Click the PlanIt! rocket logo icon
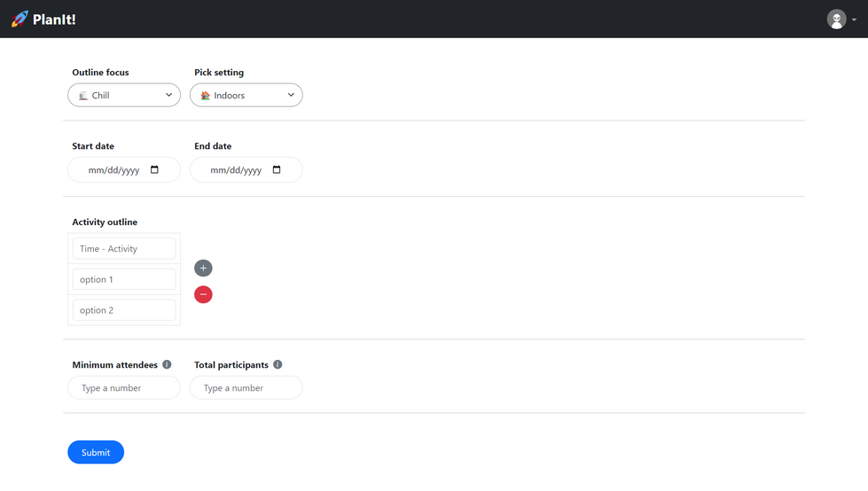This screenshot has width=868, height=491. tap(20, 19)
